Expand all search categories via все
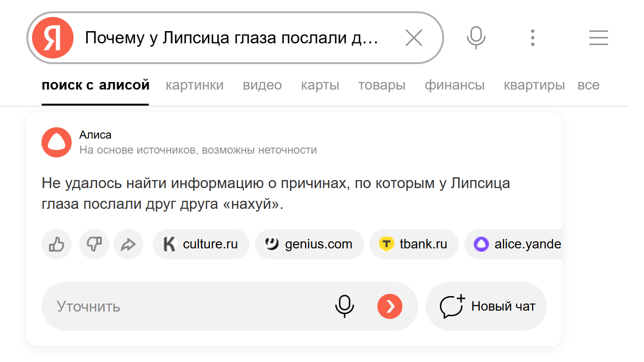Viewport: 644px width, 362px height. click(588, 85)
